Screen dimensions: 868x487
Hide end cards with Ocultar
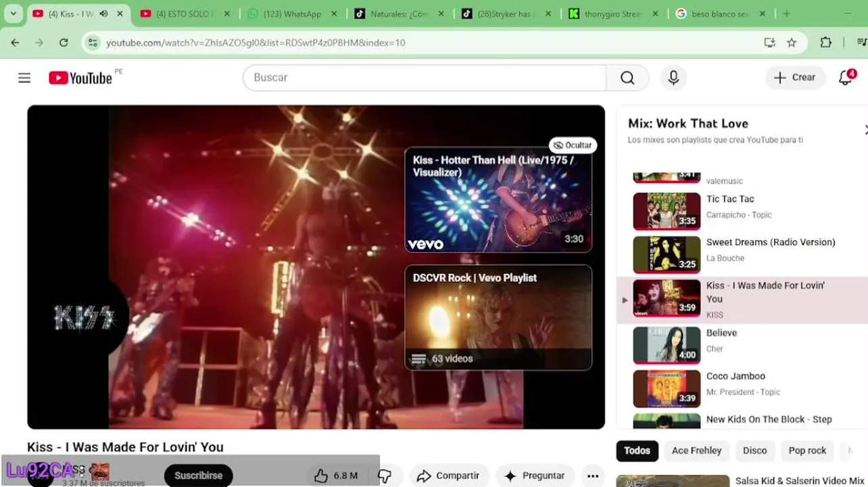572,145
